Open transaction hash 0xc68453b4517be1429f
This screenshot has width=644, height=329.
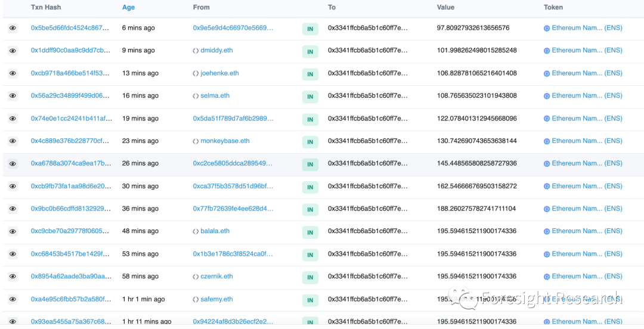pyautogui.click(x=70, y=253)
